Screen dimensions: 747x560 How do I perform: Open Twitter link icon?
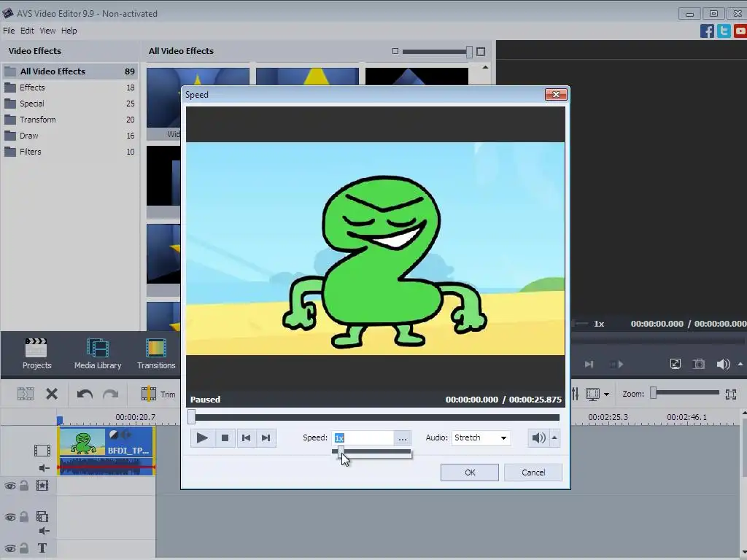(724, 31)
